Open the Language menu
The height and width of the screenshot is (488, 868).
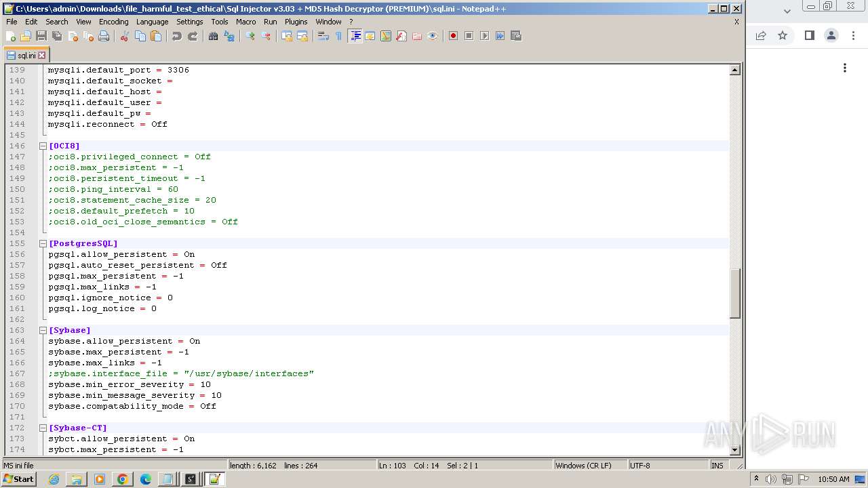152,22
